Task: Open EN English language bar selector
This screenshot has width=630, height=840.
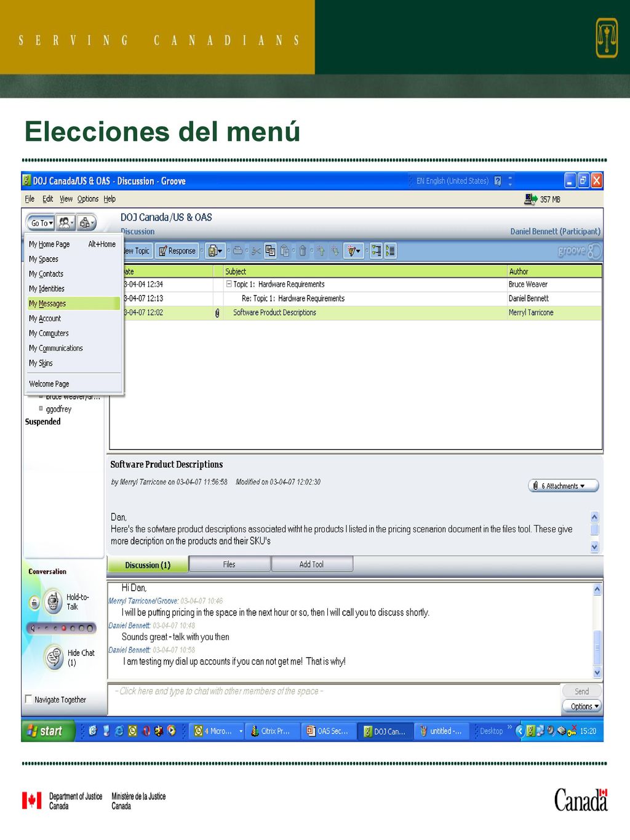Action: click(452, 181)
